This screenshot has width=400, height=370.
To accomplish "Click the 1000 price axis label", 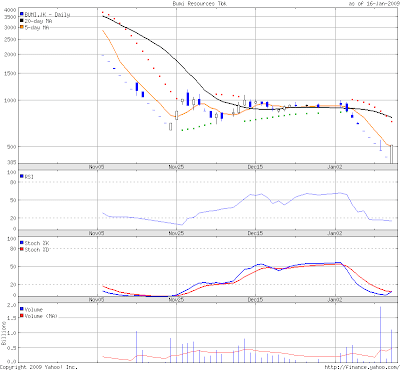I will tap(10, 100).
